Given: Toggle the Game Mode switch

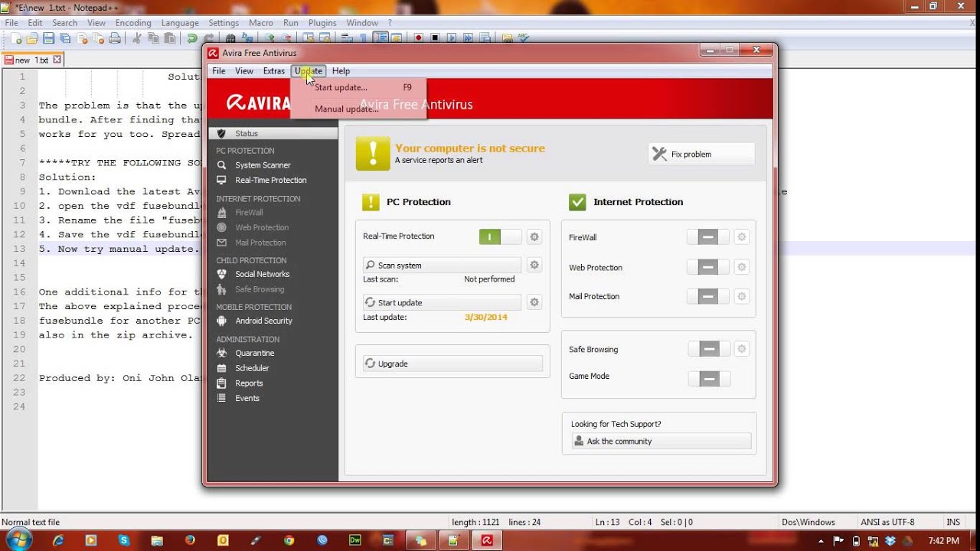Looking at the screenshot, I should click(708, 378).
